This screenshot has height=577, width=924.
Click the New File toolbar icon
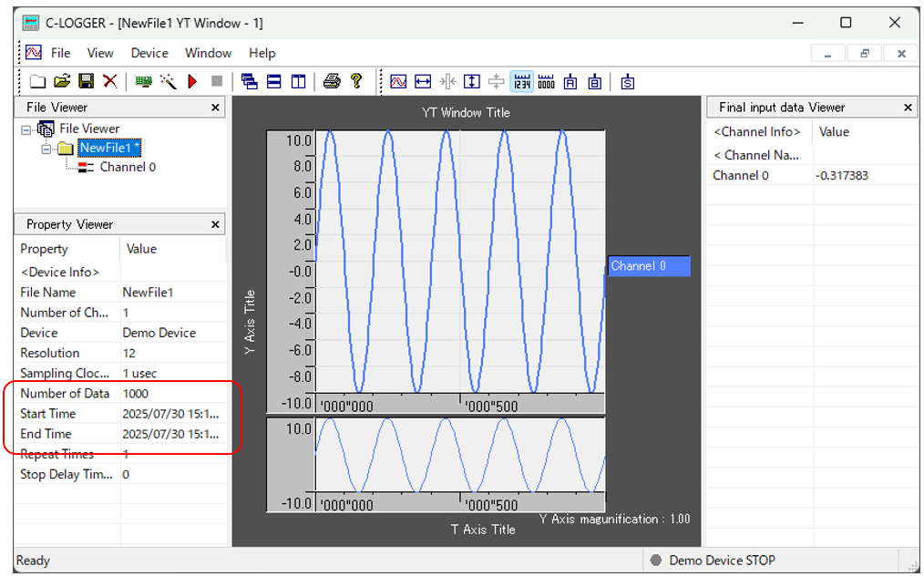click(x=37, y=81)
